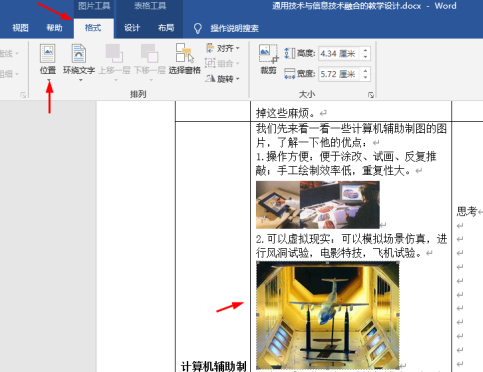Select the 裁剪 crop tool
The height and width of the screenshot is (372, 483).
click(x=268, y=59)
